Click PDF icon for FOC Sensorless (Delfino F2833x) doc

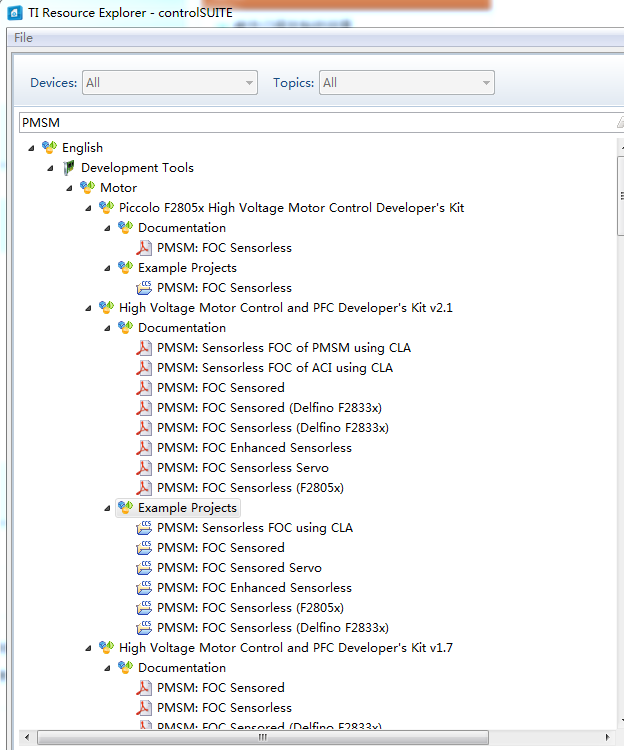(144, 428)
